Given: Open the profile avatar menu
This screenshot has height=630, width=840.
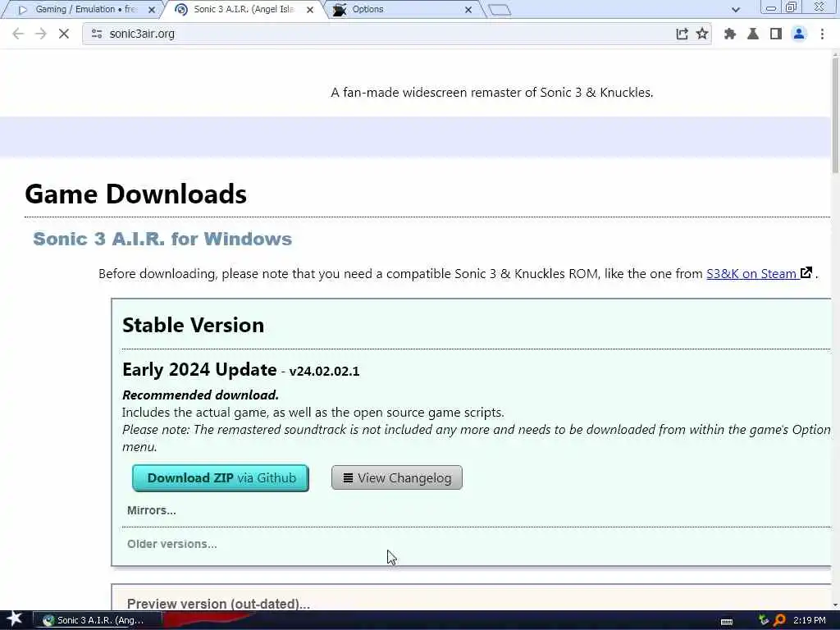Looking at the screenshot, I should [799, 34].
